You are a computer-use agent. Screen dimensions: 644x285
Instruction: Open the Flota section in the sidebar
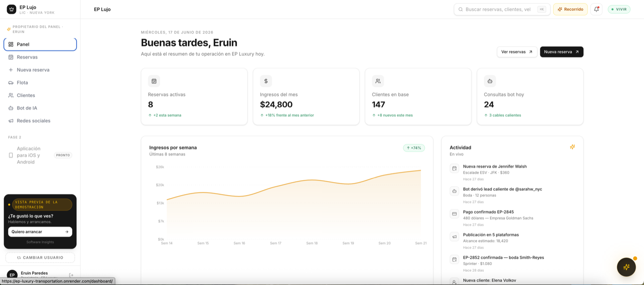pos(40,83)
